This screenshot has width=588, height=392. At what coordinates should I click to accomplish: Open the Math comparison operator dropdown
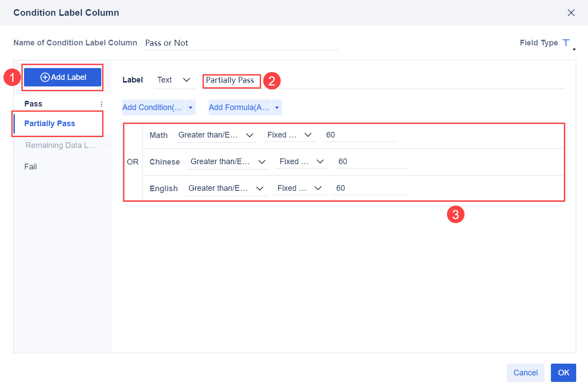click(215, 135)
